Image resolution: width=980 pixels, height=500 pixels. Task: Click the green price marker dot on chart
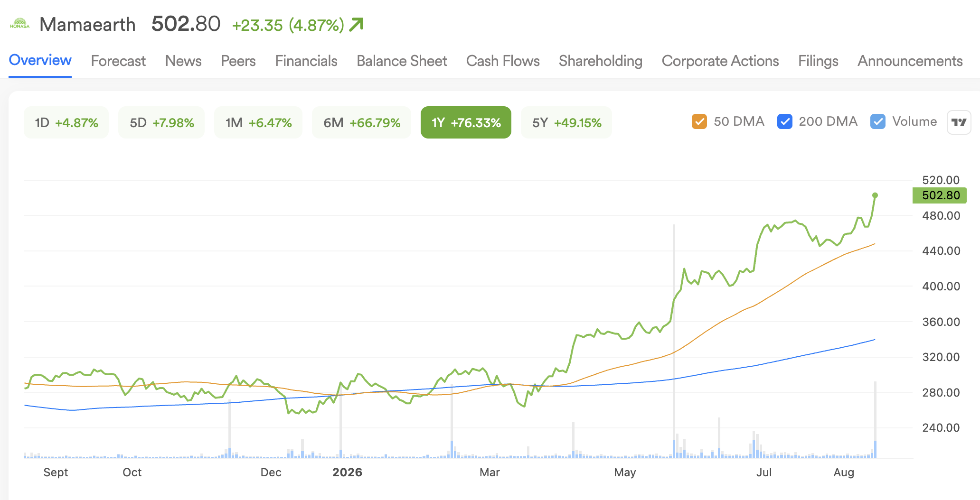(875, 195)
